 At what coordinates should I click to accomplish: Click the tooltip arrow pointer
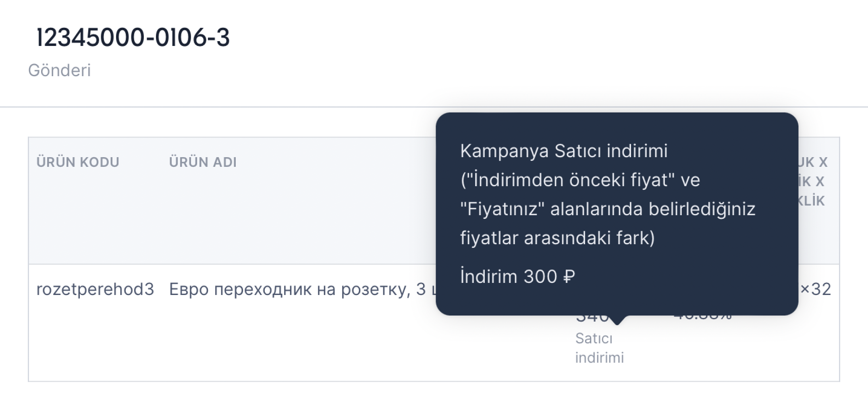pyautogui.click(x=617, y=320)
